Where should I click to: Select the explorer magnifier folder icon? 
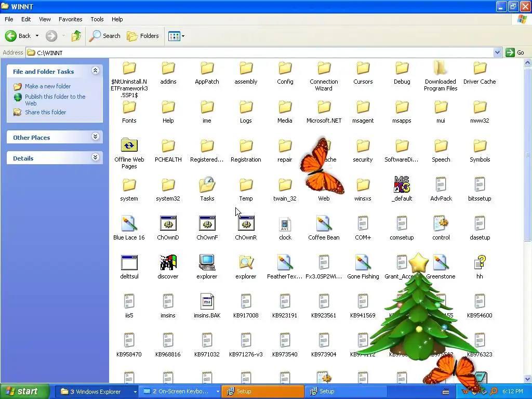[246, 263]
